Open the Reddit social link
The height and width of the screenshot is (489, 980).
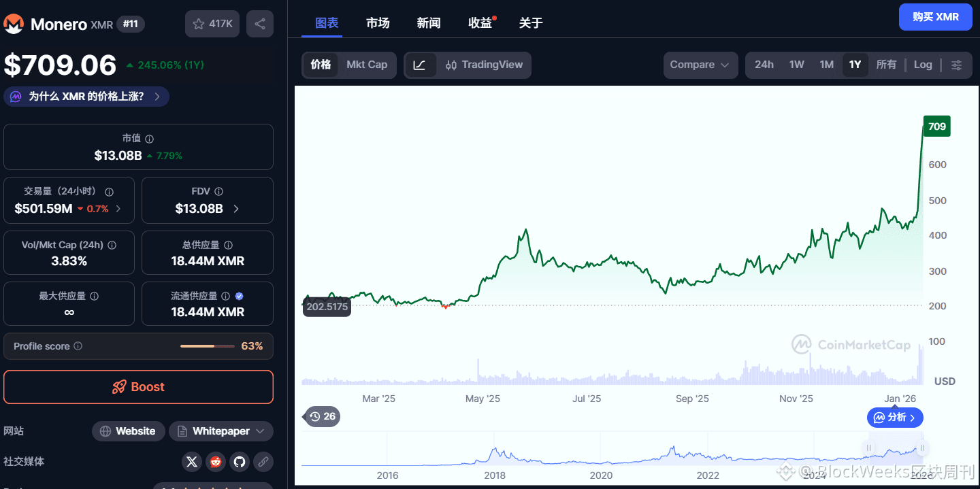click(x=216, y=462)
